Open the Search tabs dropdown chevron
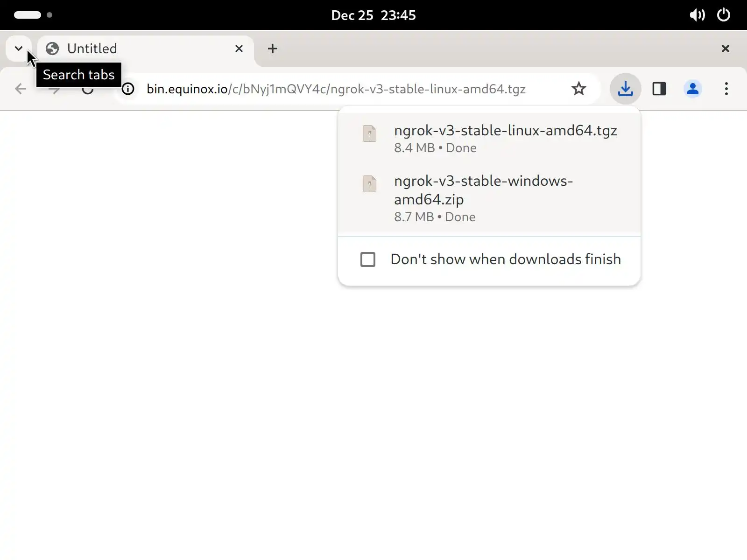Viewport: 747px width, 560px height. [x=19, y=48]
